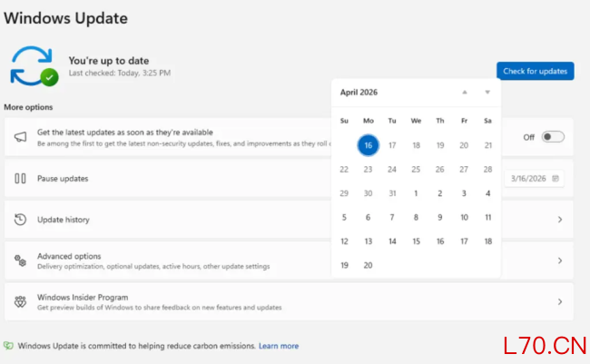
Task: Click the Pause updates icon
Action: tap(20, 179)
